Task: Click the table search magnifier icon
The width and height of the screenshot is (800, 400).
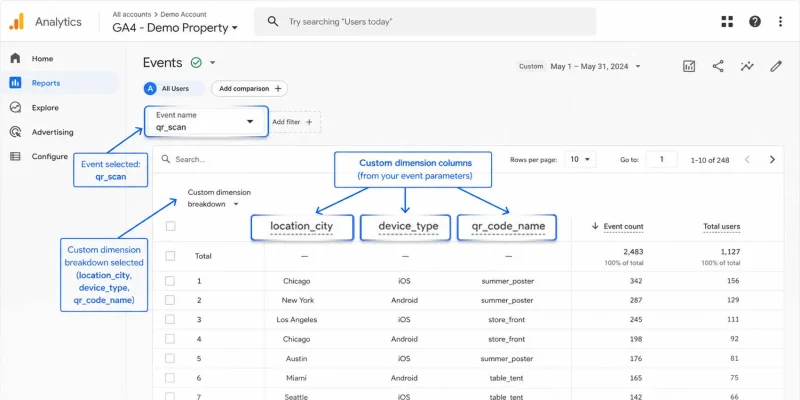Action: tap(166, 159)
